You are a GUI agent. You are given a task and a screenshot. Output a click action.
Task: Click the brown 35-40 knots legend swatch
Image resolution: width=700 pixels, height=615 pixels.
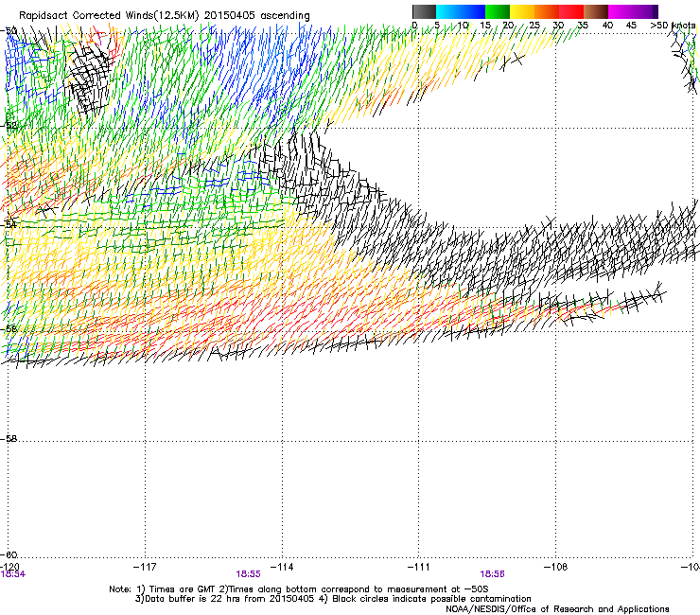596,11
